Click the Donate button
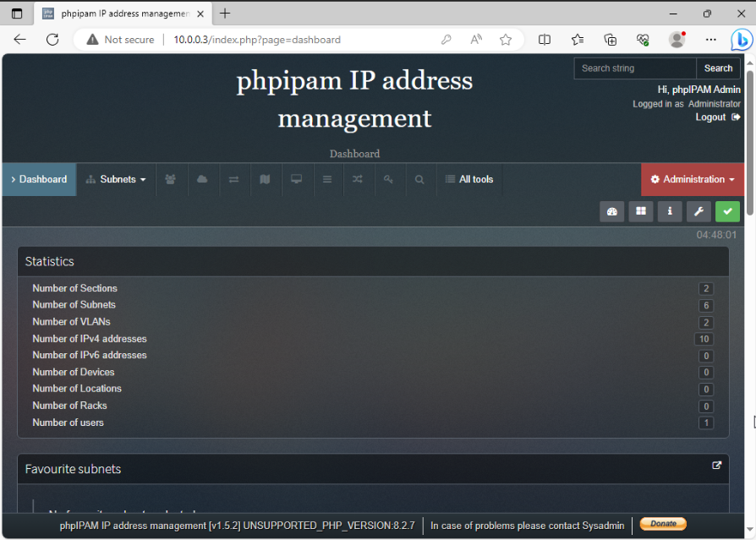 [x=663, y=524]
